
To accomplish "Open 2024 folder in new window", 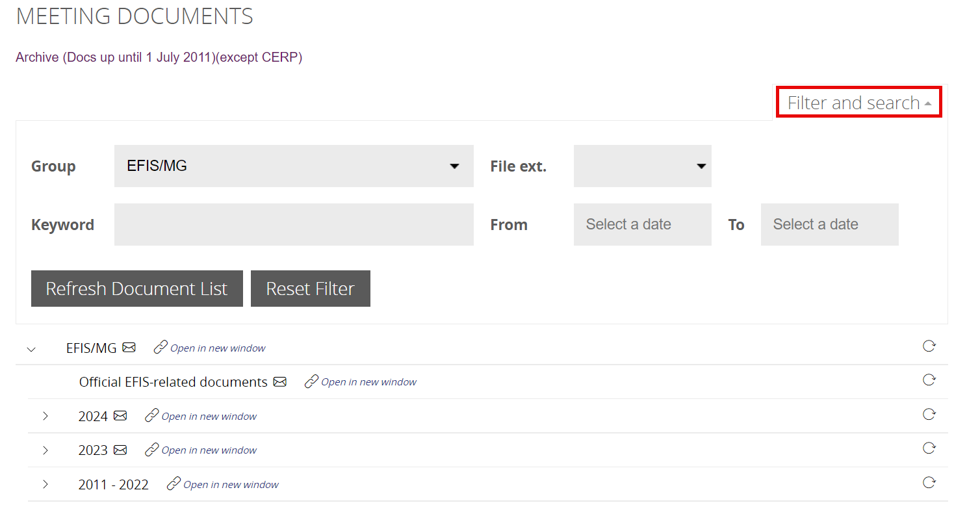I will (x=201, y=416).
